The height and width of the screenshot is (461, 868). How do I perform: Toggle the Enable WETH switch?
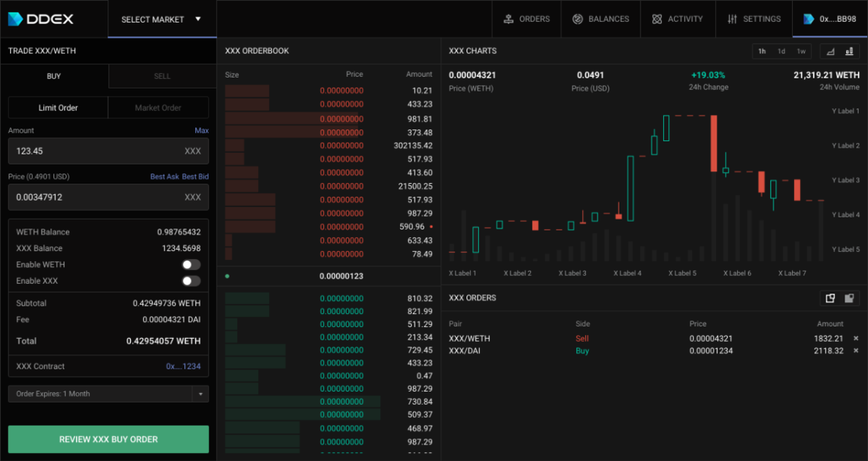click(x=191, y=265)
